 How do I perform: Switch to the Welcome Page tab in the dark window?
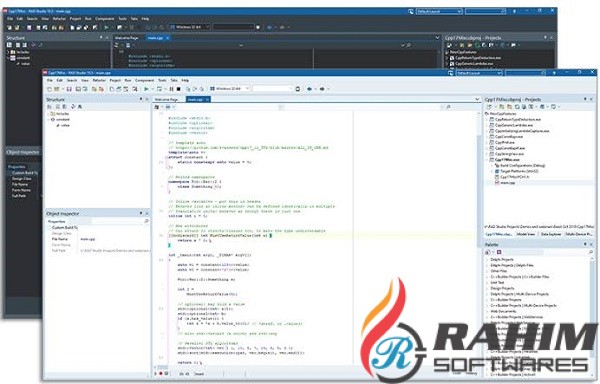[x=126, y=38]
